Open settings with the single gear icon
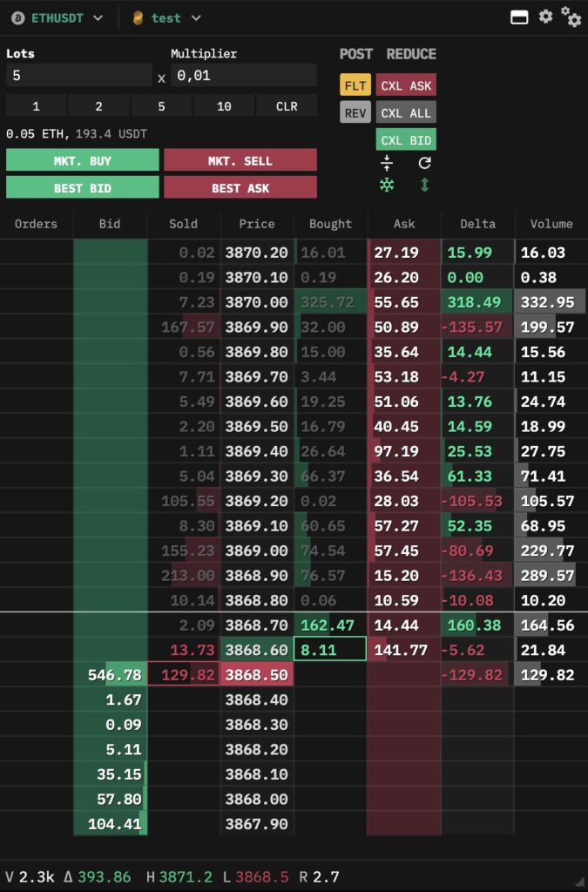588x892 pixels. tap(545, 17)
